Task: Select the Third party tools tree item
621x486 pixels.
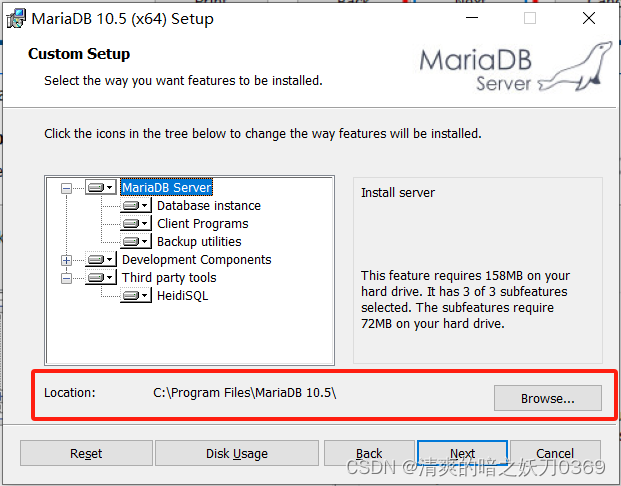Action: coord(169,278)
